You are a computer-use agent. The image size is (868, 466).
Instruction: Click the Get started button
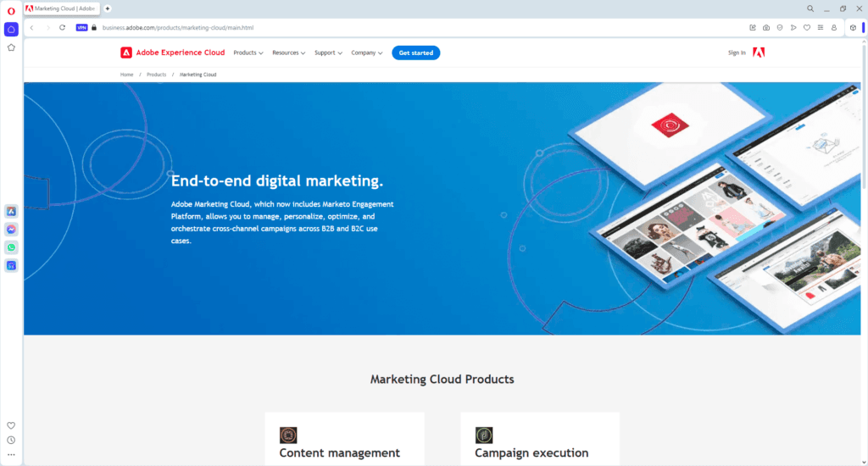[415, 53]
